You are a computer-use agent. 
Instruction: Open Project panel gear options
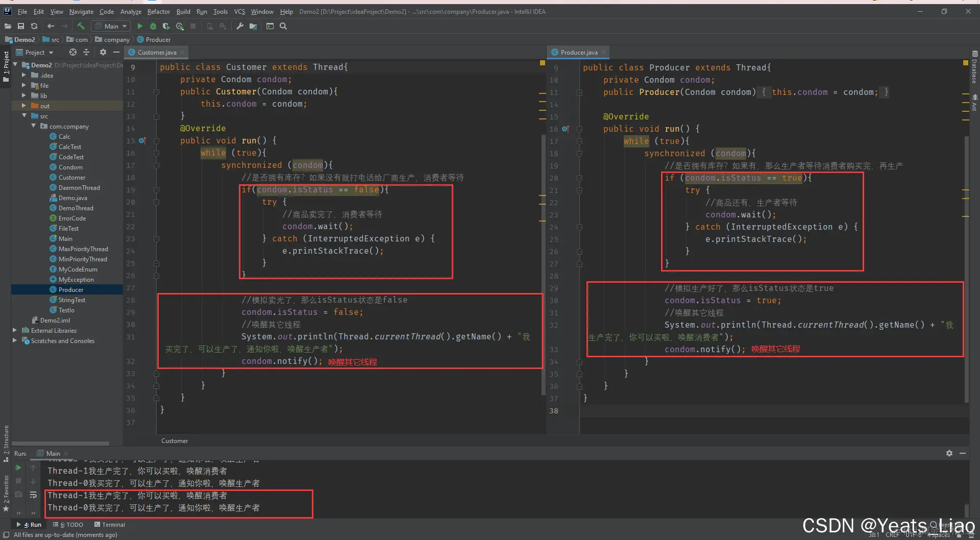[103, 52]
